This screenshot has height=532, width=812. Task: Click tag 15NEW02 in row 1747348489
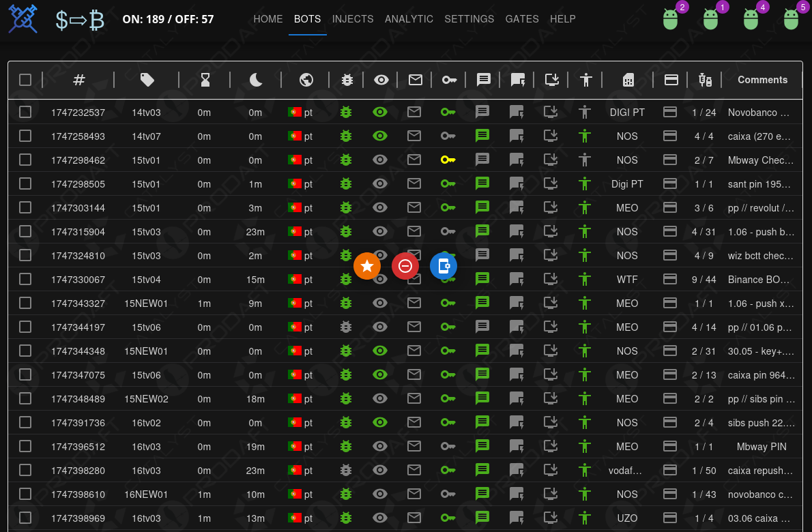click(x=146, y=399)
